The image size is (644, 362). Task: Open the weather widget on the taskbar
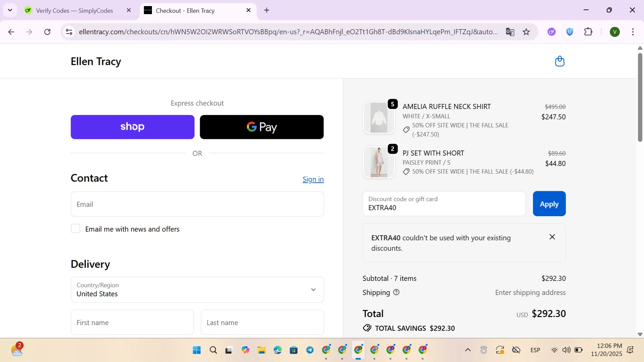[x=17, y=350]
